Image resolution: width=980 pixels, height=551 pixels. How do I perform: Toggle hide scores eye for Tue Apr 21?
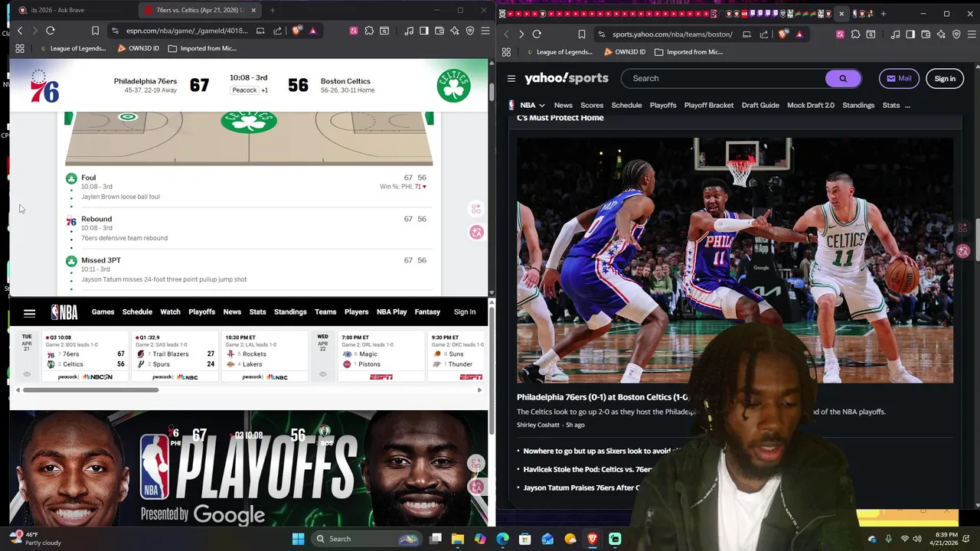coord(27,374)
